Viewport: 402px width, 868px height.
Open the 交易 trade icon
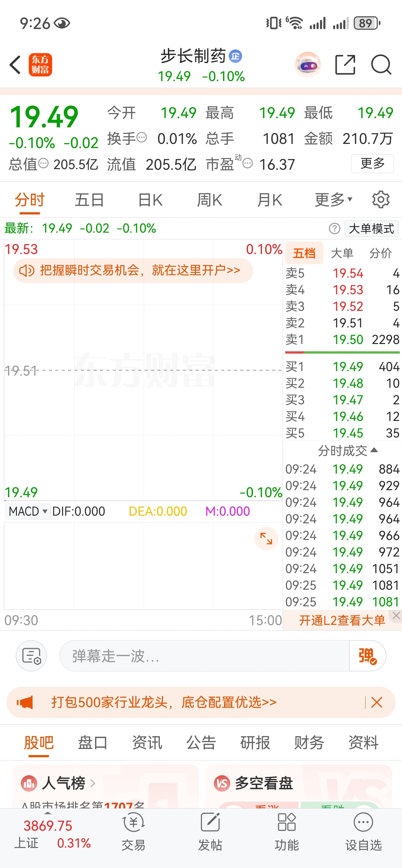coord(133,831)
